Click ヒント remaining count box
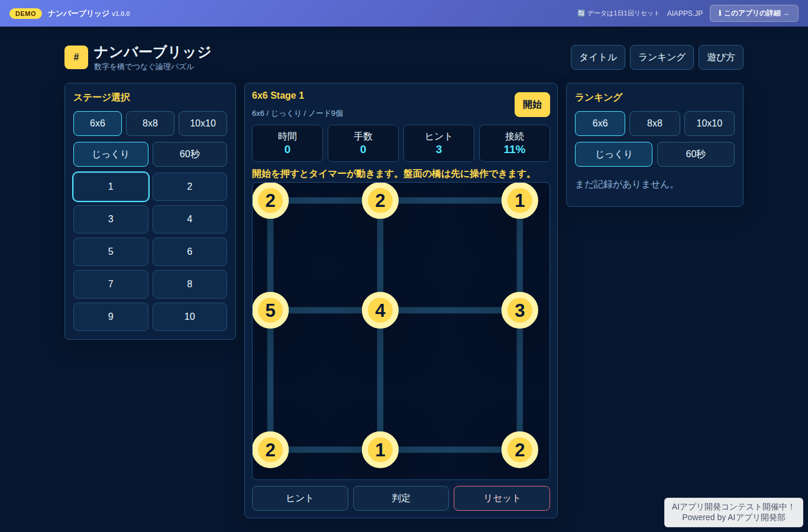Image resolution: width=808 pixels, height=532 pixels. click(x=439, y=143)
